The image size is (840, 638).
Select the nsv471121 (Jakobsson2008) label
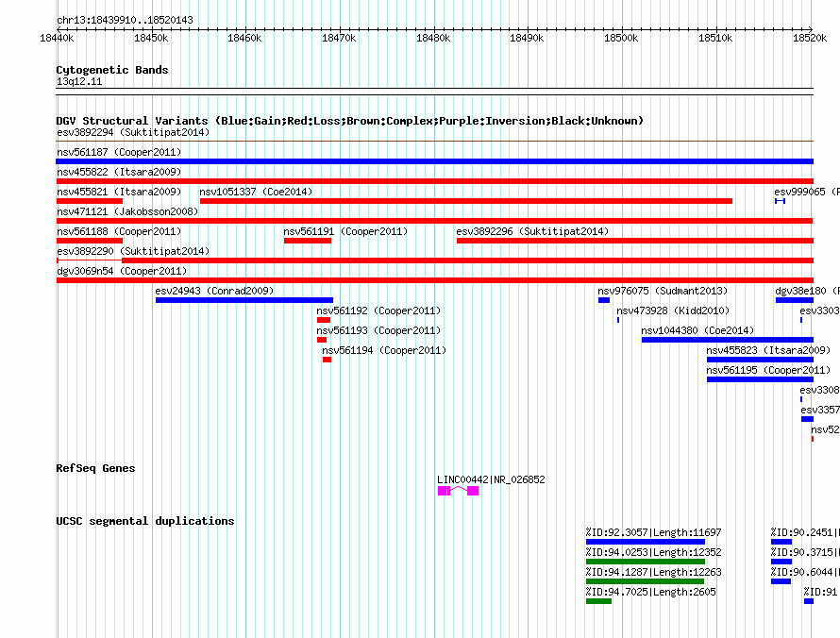click(127, 211)
